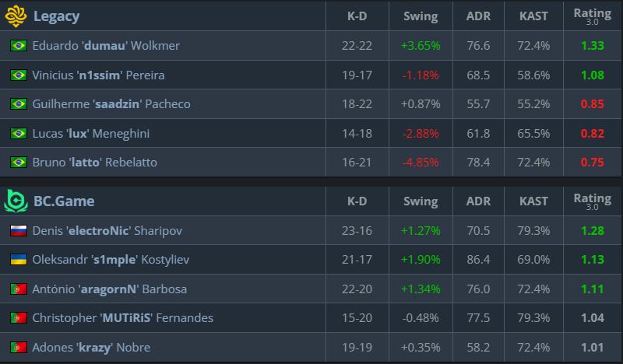Click the BC.Game table ADR column header
The width and height of the screenshot is (623, 364).
tap(477, 201)
